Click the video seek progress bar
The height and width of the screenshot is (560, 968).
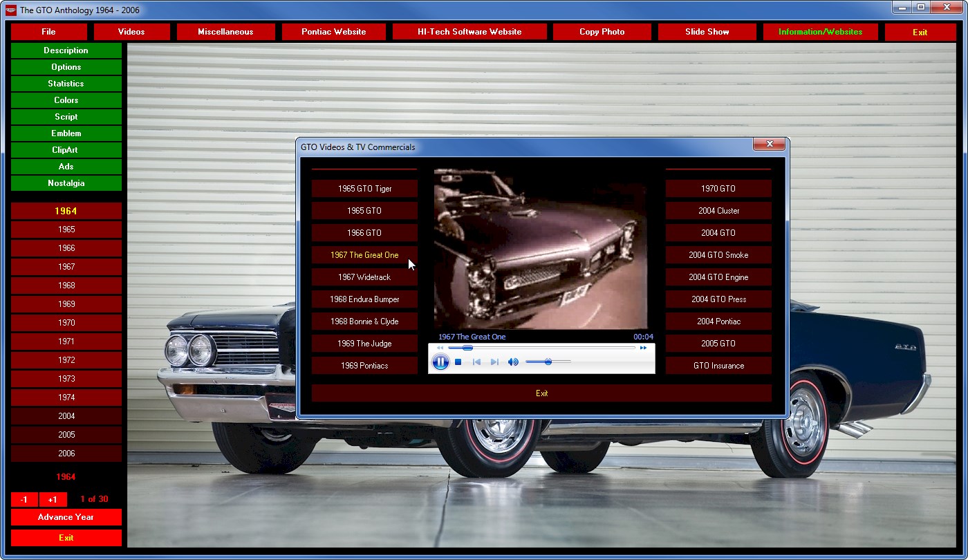(x=541, y=348)
